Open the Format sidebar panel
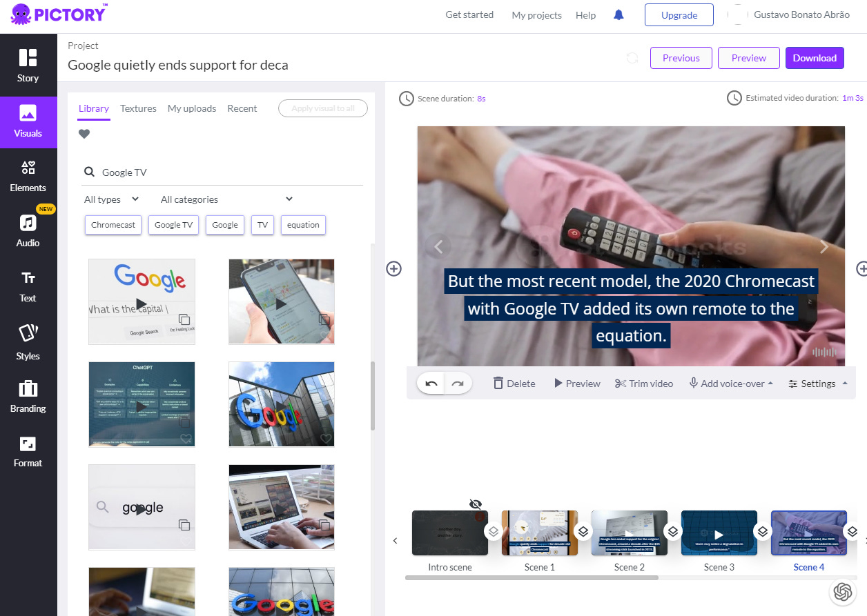The width and height of the screenshot is (867, 616). pos(28,451)
